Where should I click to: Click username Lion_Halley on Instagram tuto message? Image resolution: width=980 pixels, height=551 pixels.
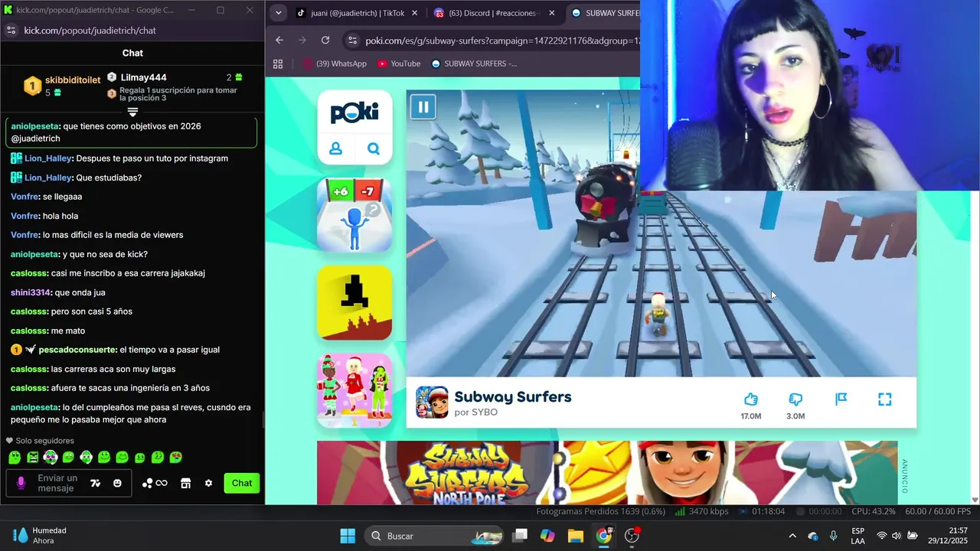[x=47, y=158]
